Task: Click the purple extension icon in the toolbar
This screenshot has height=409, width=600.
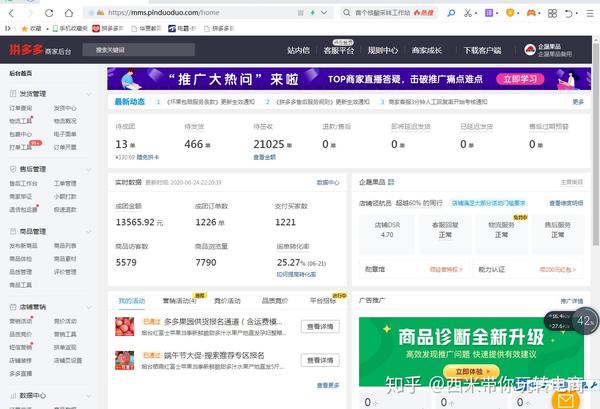Action: [x=489, y=13]
